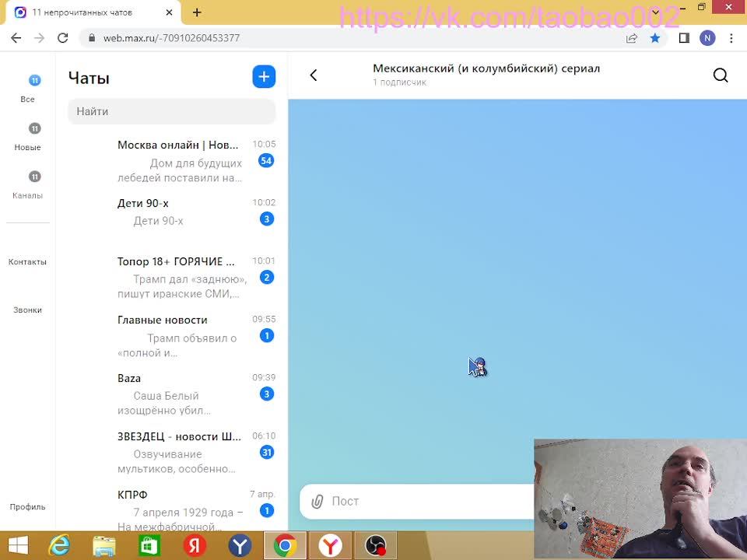Close the '11 непрочитанных чатов' tab
The image size is (747, 560).
click(x=169, y=12)
